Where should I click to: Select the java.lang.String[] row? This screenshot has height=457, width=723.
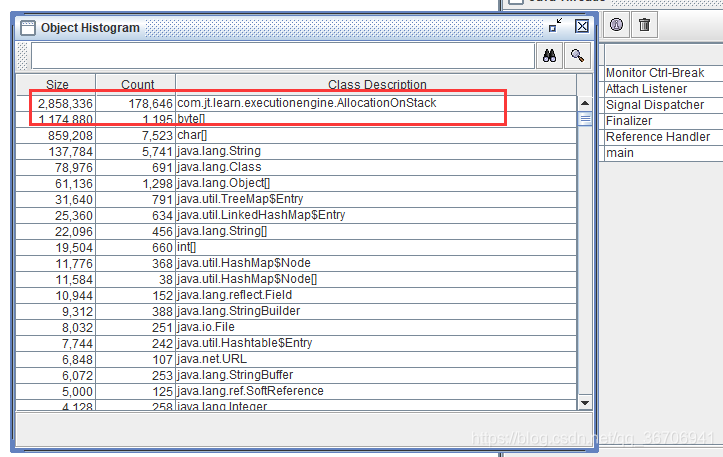(296, 231)
